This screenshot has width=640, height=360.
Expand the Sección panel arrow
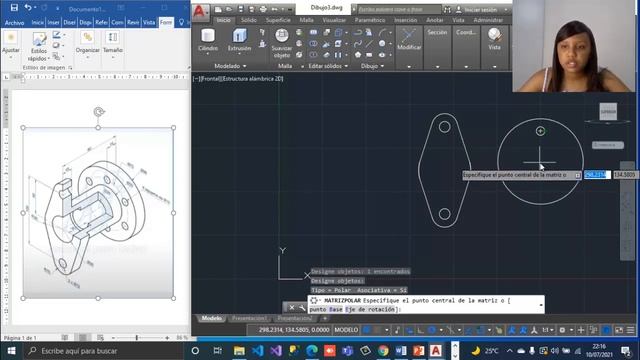coord(437,67)
